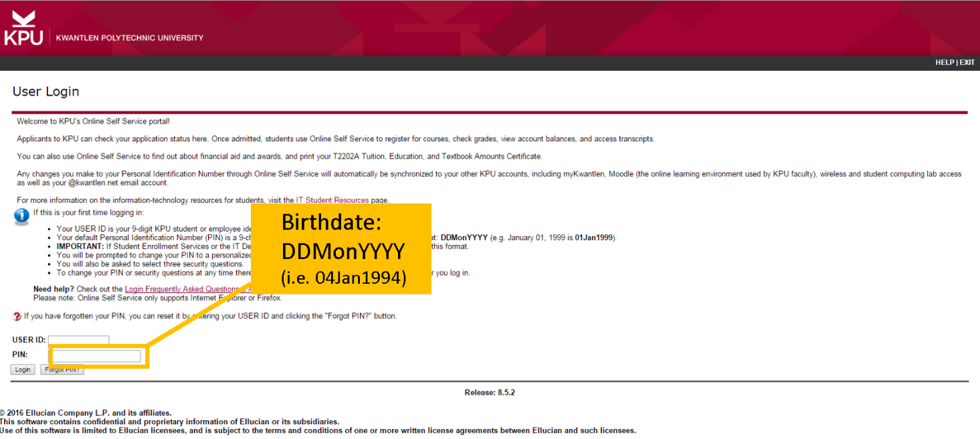Click the Release: 8.5.2 version text

[490, 393]
